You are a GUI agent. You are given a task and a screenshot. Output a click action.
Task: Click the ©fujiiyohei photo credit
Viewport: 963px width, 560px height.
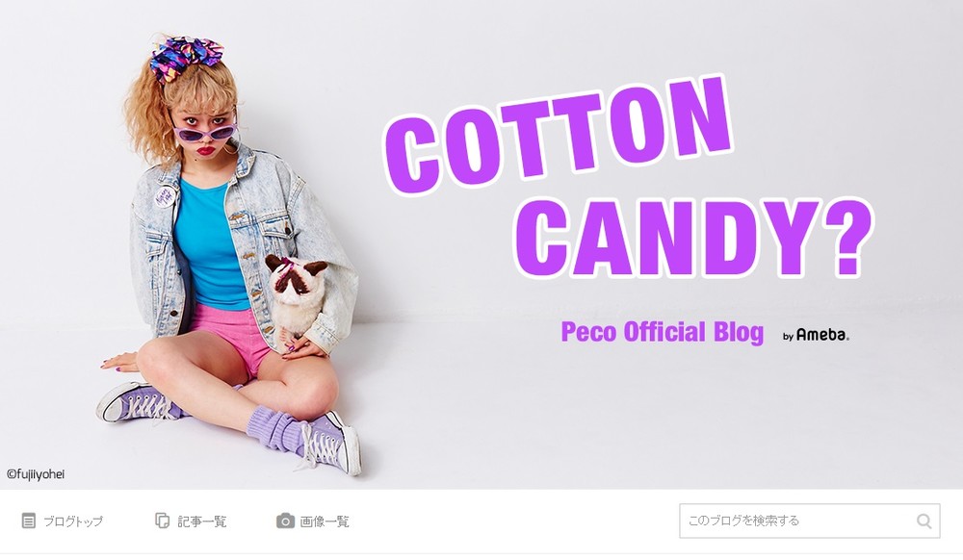pos(36,474)
